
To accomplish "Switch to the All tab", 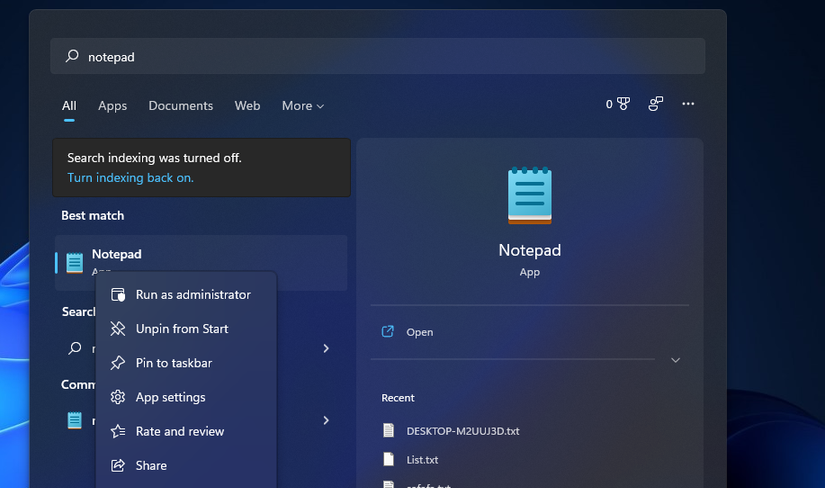I will point(69,106).
